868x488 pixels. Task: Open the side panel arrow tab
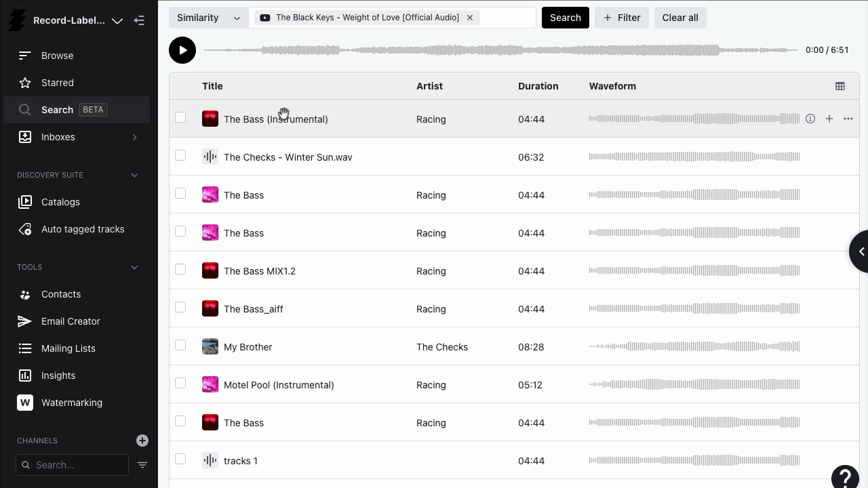(859, 251)
